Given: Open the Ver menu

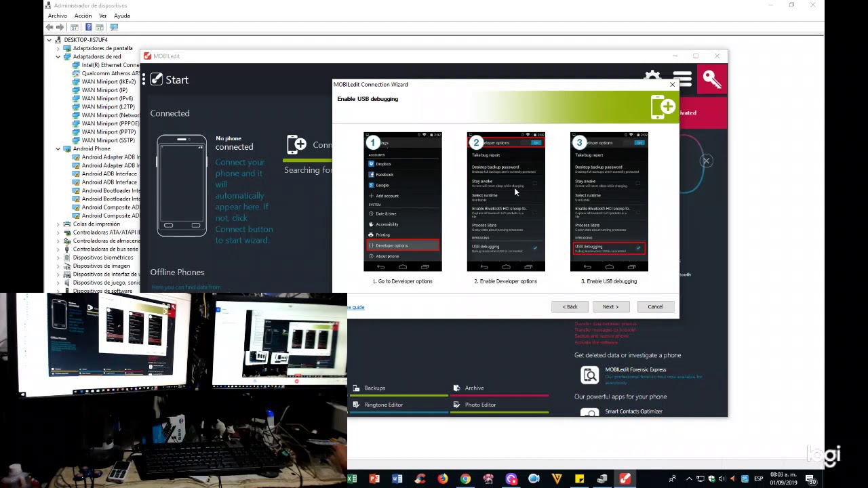Looking at the screenshot, I should point(103,16).
